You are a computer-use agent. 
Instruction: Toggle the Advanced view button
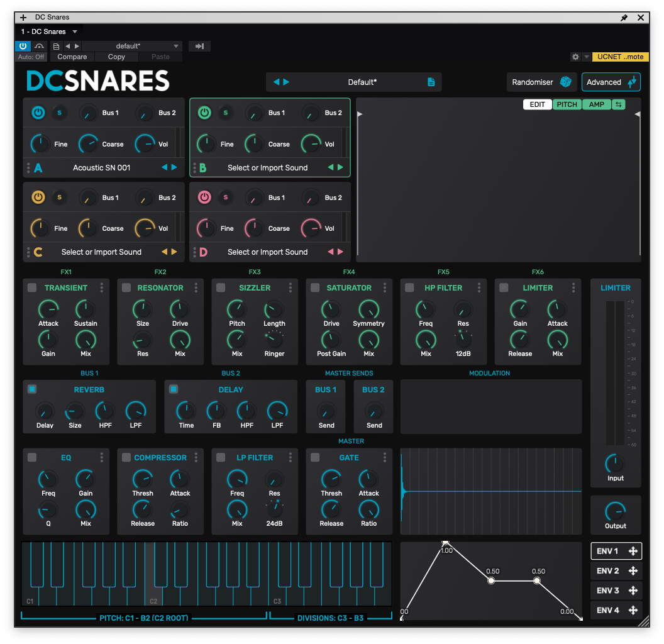pyautogui.click(x=611, y=82)
